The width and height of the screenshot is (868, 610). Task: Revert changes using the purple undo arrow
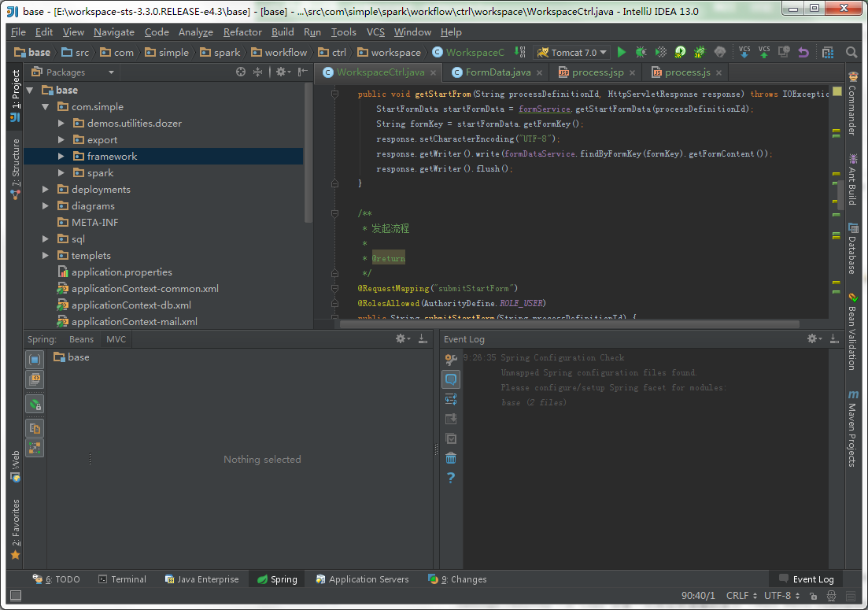pos(803,52)
